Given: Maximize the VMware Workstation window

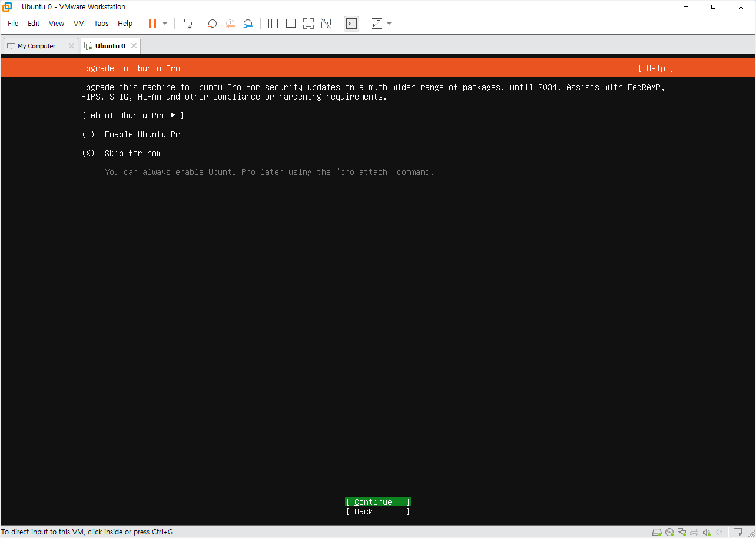Looking at the screenshot, I should pyautogui.click(x=713, y=7).
